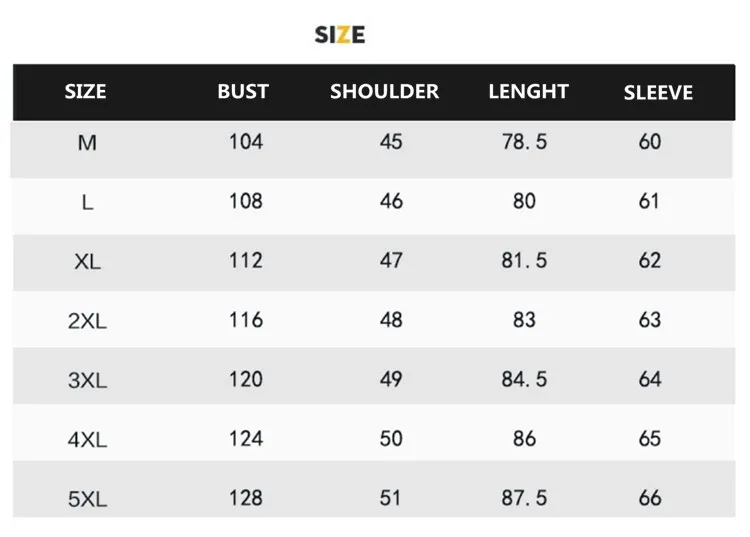Select the SHOULDER column header
The width and height of the screenshot is (750, 537).
[x=384, y=91]
